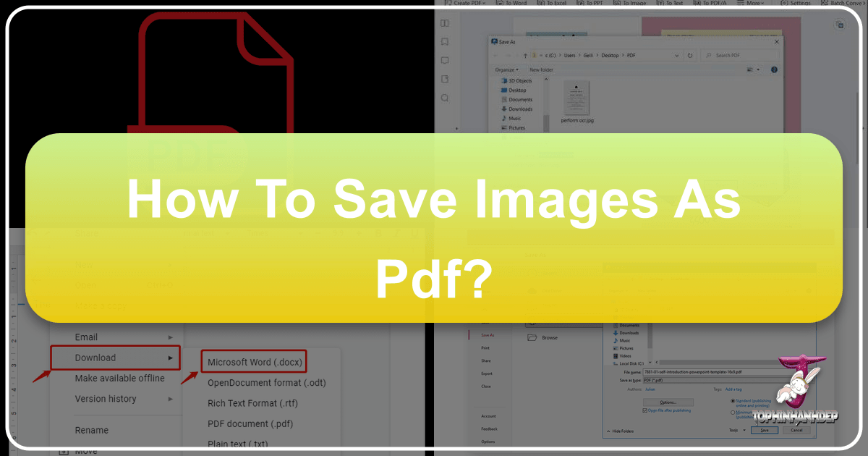Click the Options... button
The width and height of the screenshot is (868, 456).
[x=668, y=402]
